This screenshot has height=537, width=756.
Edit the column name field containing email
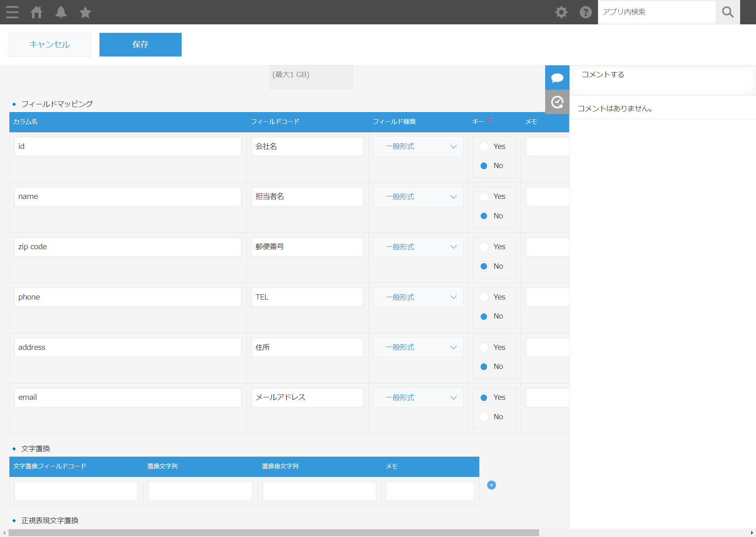(x=128, y=398)
